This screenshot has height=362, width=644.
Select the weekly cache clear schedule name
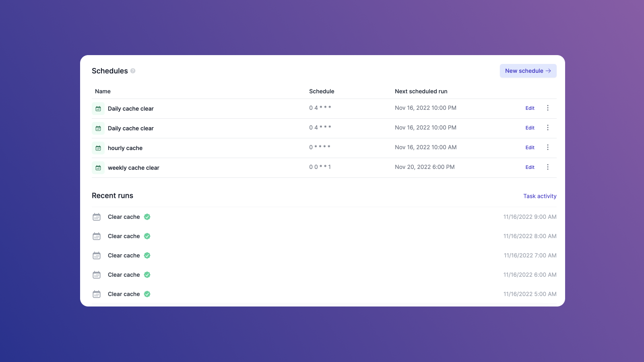(134, 168)
